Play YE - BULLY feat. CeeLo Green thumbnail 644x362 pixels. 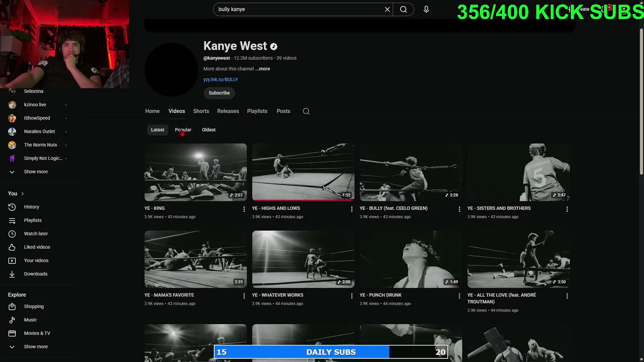[x=411, y=172]
